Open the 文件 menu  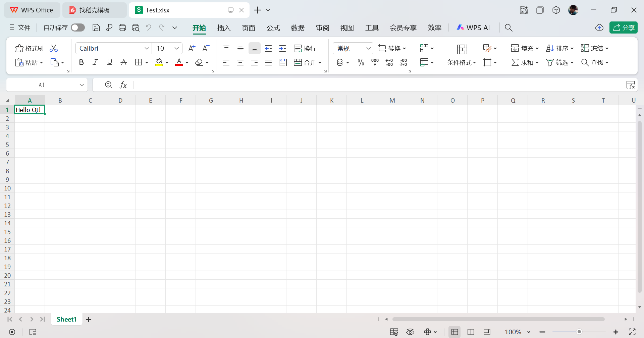(x=20, y=28)
